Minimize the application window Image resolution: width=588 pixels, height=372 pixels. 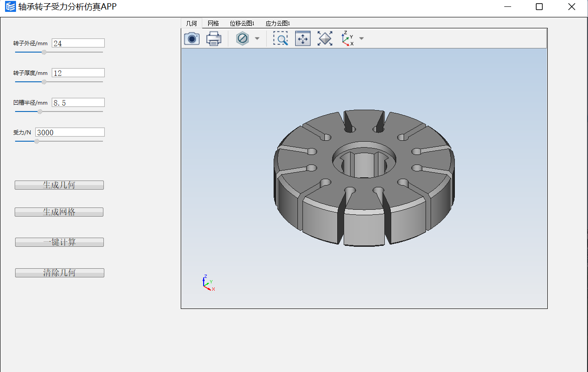507,7
